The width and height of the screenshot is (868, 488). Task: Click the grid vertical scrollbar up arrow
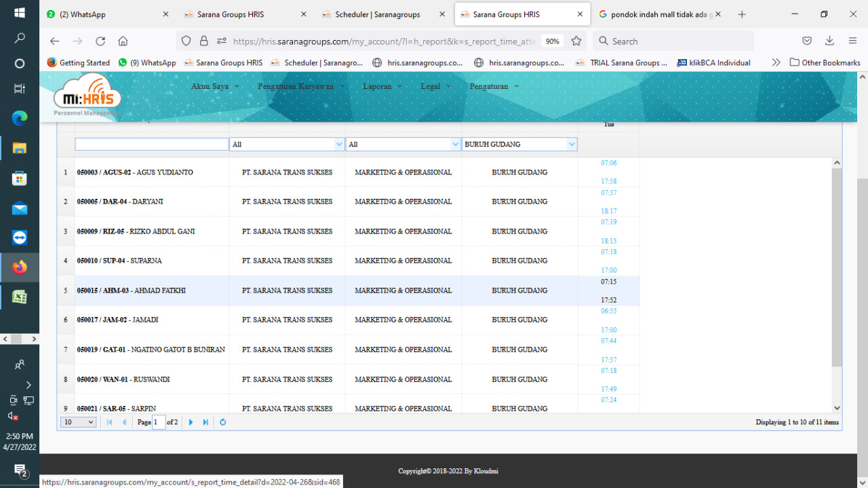click(837, 163)
